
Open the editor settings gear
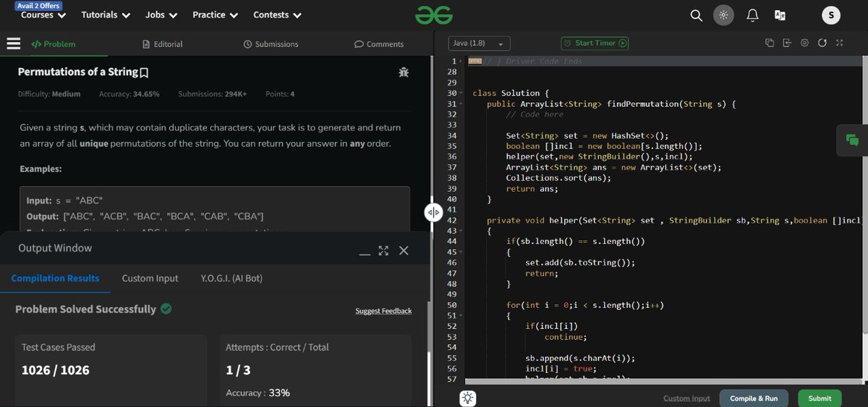point(804,43)
